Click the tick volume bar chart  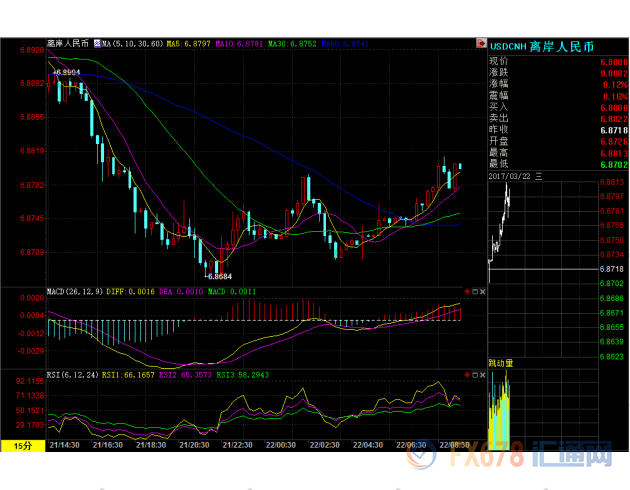[x=499, y=412]
